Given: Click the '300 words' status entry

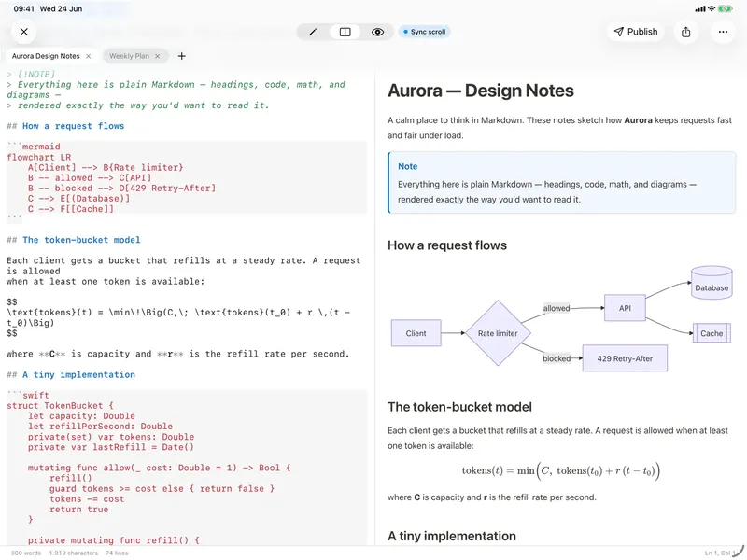Looking at the screenshot, I should click(26, 553).
